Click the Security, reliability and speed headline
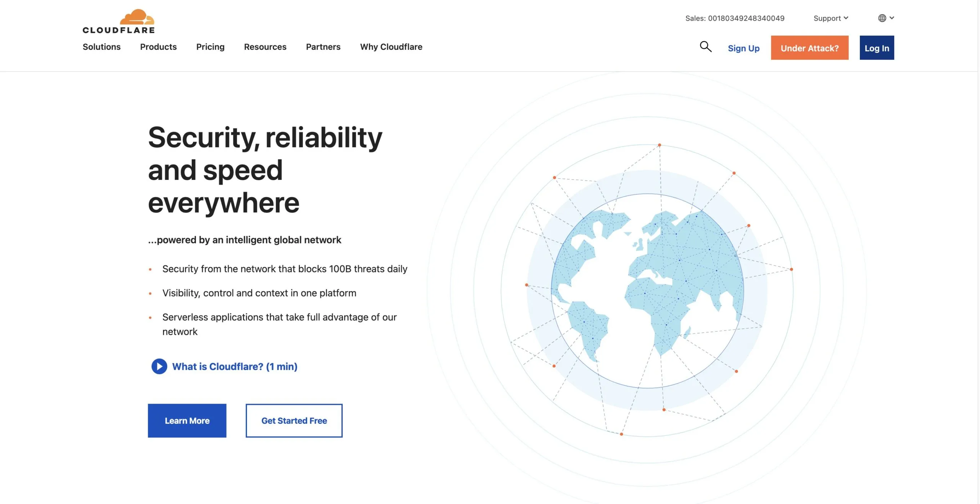The height and width of the screenshot is (504, 980). 265,170
